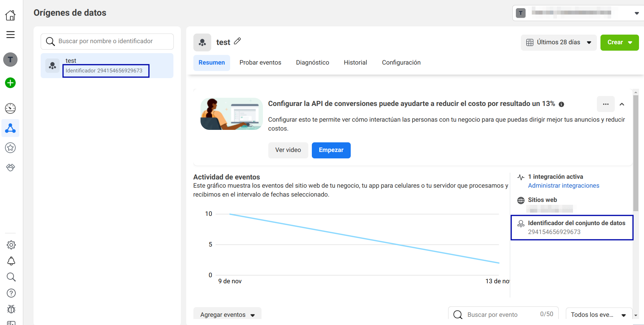Screen dimensions: 644x325
Task: Open notifications bell icon
Action: click(11, 261)
